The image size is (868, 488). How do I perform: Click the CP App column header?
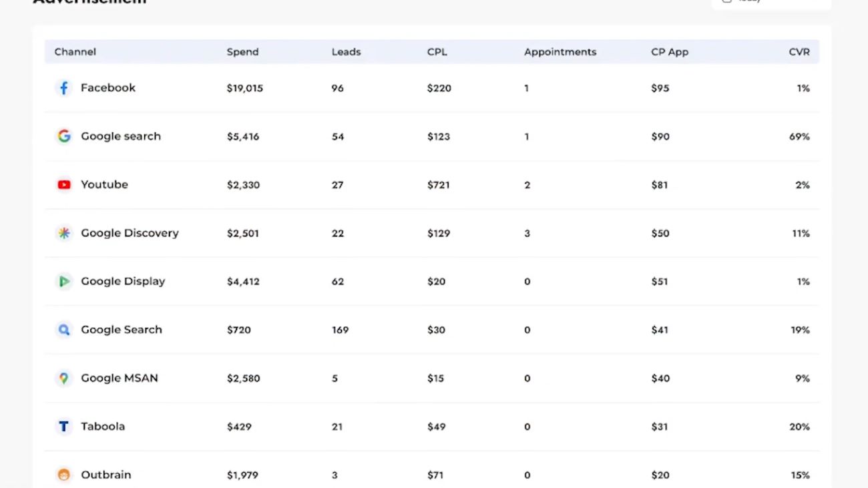[669, 52]
